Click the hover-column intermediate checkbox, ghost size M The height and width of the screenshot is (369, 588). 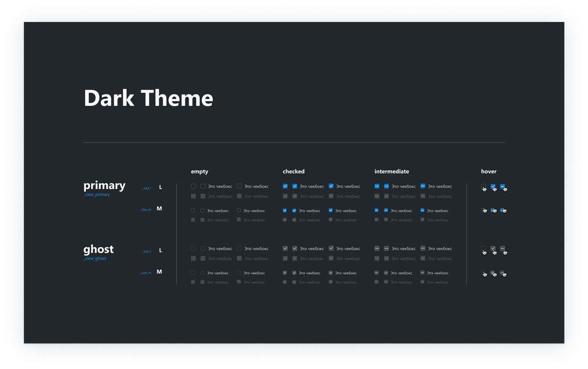tap(502, 273)
